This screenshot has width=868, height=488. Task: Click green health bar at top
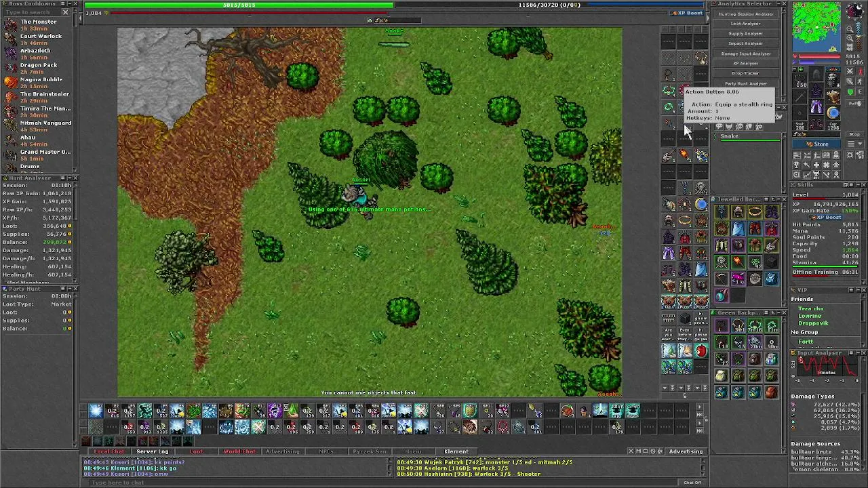click(x=239, y=5)
